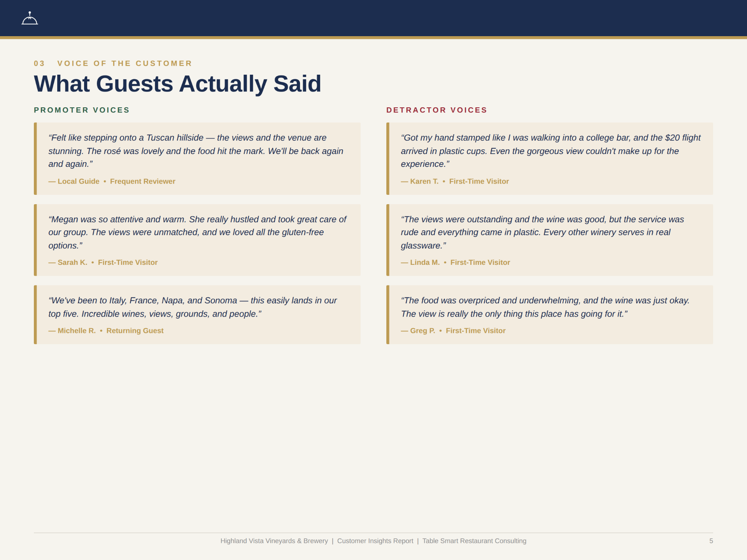
Task: Select the overpriced and underwhelming food quote
Action: [x=545, y=307]
